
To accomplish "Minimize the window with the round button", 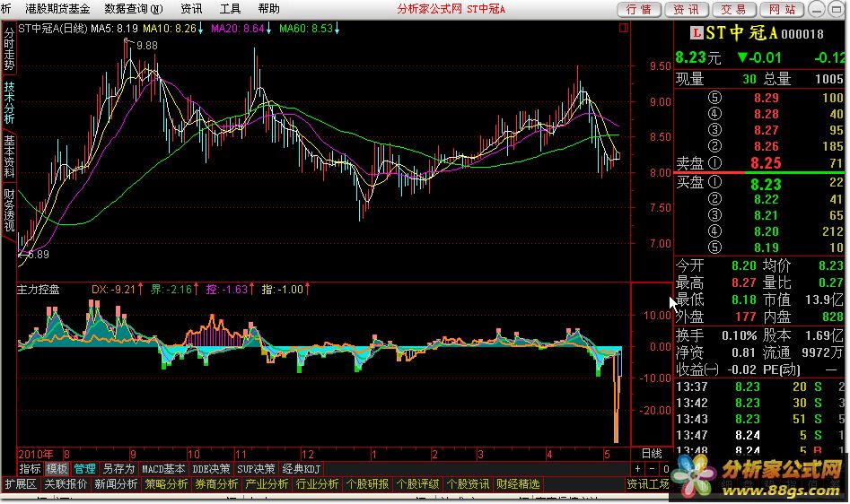I will coord(817,9).
